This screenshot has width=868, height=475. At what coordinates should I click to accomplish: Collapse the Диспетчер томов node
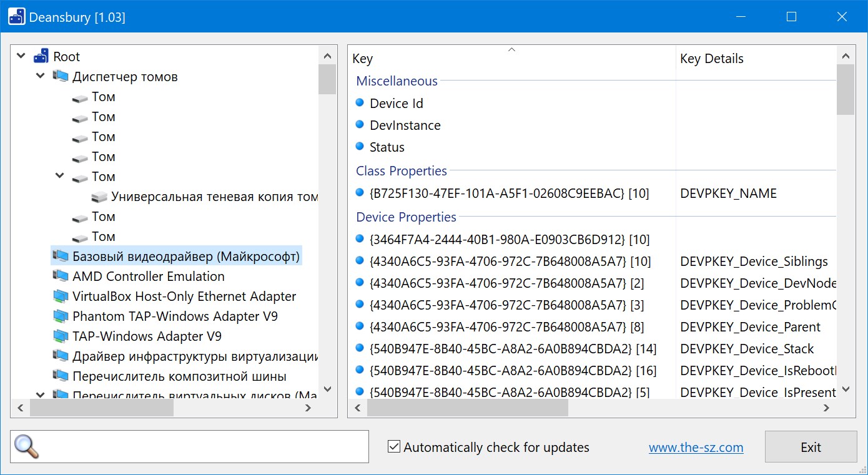tap(41, 76)
